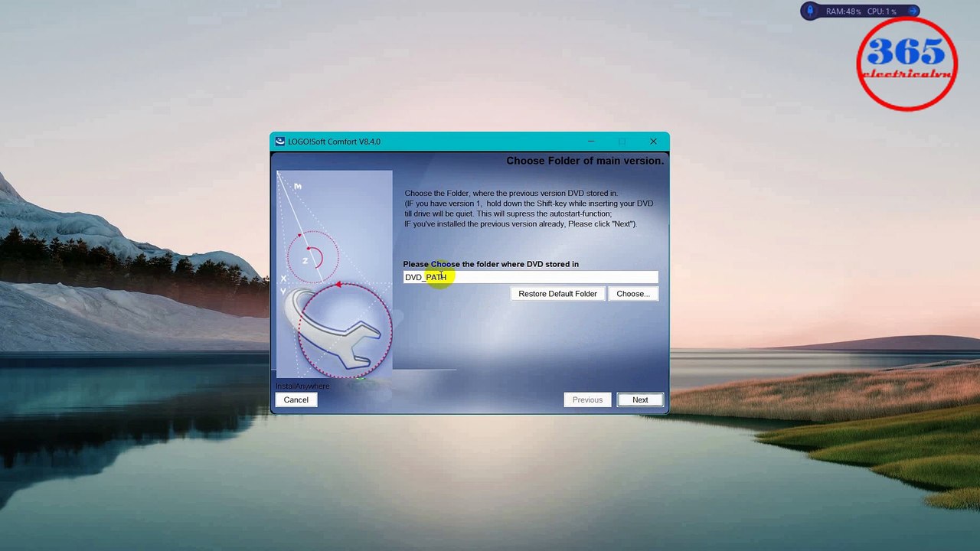Click the Next button
Image resolution: width=980 pixels, height=551 pixels.
coord(640,399)
